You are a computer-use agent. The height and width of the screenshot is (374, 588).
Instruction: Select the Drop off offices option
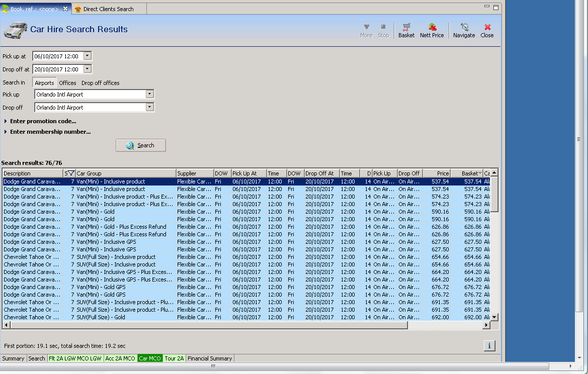tap(101, 83)
